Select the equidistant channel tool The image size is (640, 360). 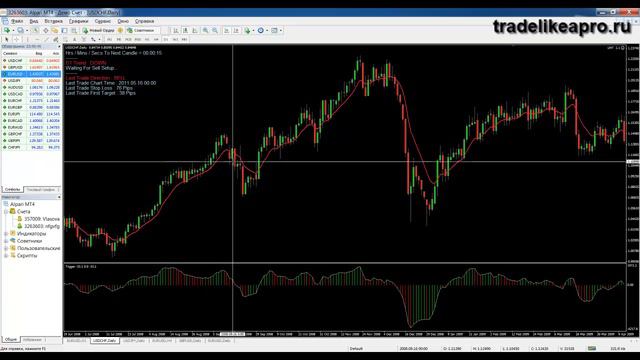coord(56,40)
